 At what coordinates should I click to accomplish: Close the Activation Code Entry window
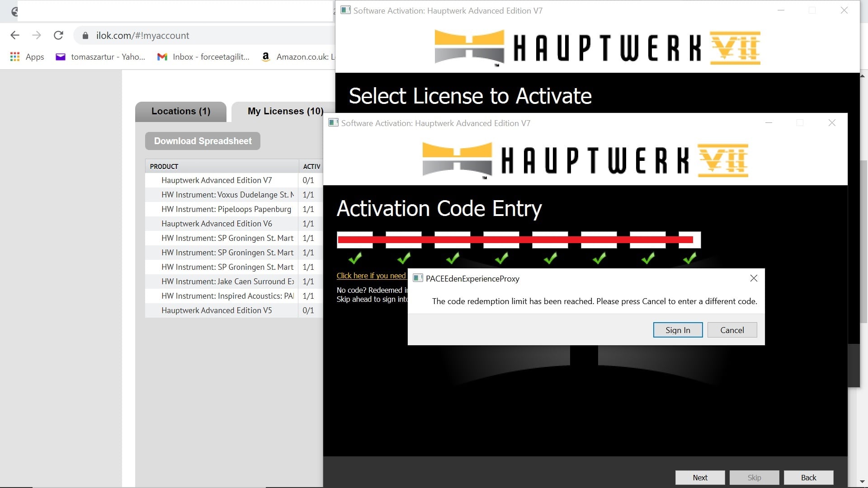tap(832, 123)
